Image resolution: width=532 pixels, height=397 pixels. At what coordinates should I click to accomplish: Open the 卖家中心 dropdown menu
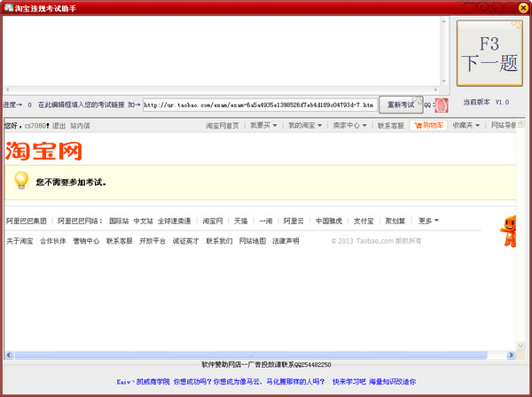coord(349,126)
